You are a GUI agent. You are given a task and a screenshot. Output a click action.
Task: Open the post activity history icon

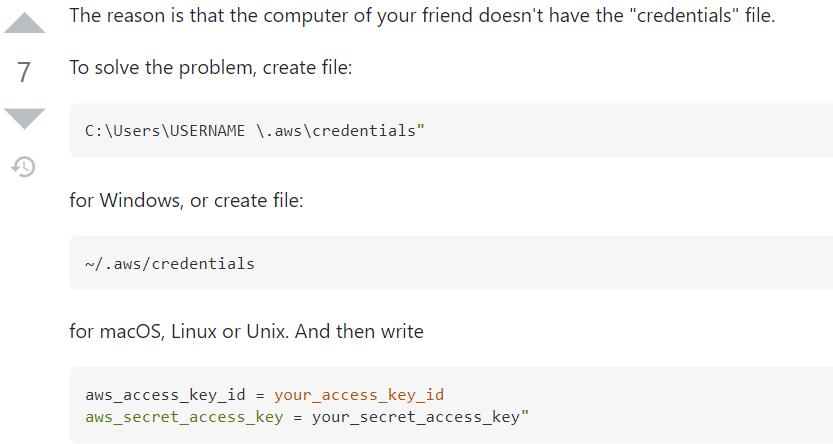pyautogui.click(x=24, y=167)
